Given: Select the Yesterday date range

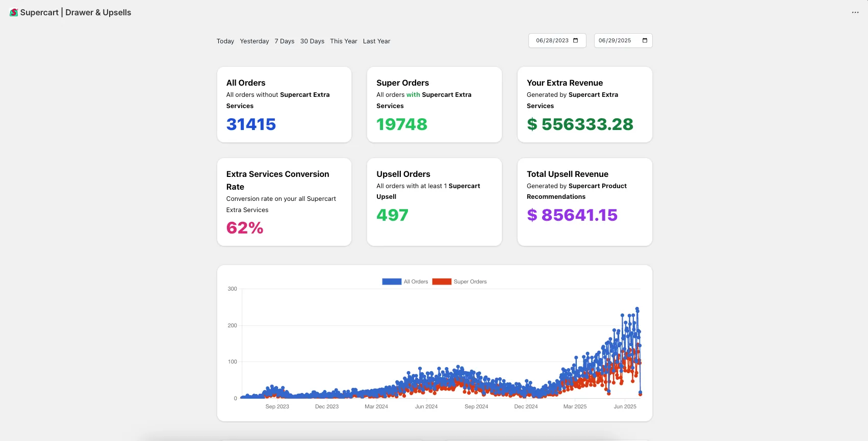Looking at the screenshot, I should [254, 41].
